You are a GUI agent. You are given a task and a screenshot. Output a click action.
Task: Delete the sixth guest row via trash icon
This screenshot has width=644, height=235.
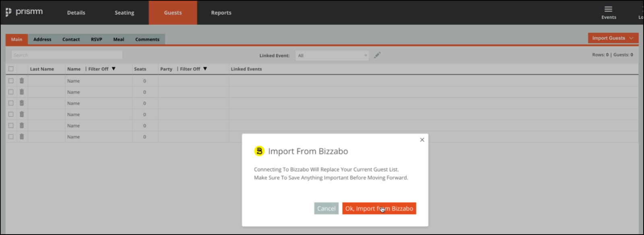(22, 137)
